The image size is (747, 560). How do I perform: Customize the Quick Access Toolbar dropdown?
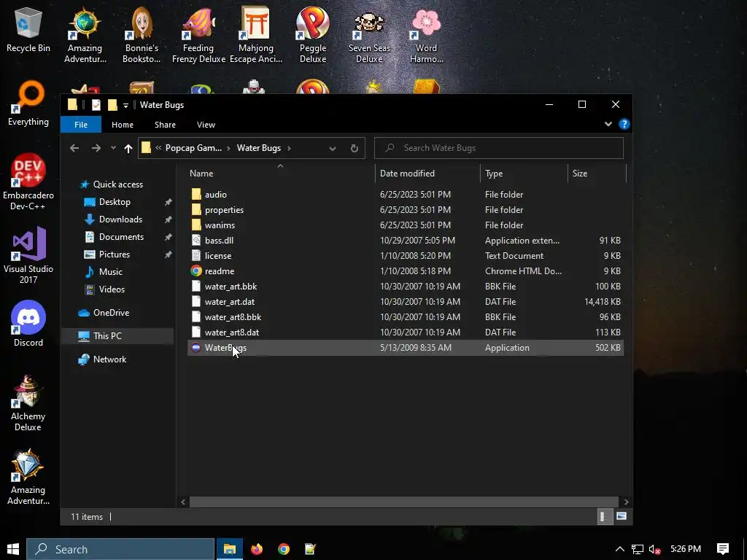[125, 105]
